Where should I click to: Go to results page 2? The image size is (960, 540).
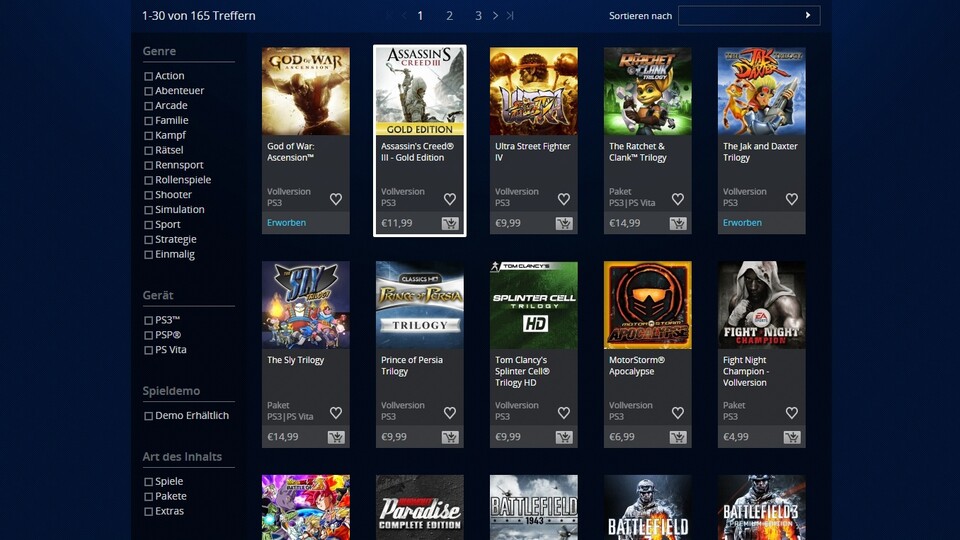[449, 16]
